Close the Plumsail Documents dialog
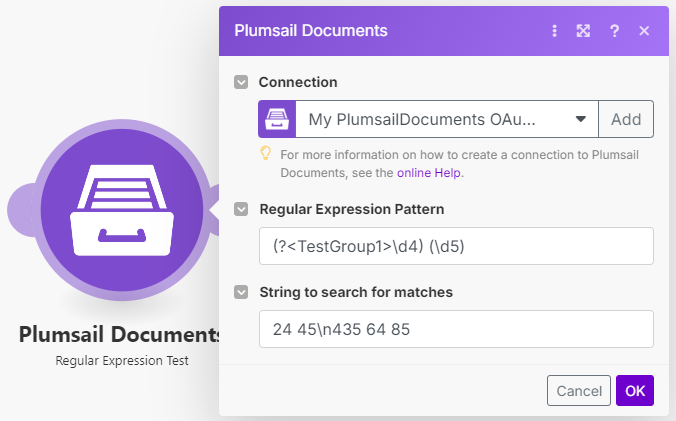The height and width of the screenshot is (421, 676). click(644, 31)
